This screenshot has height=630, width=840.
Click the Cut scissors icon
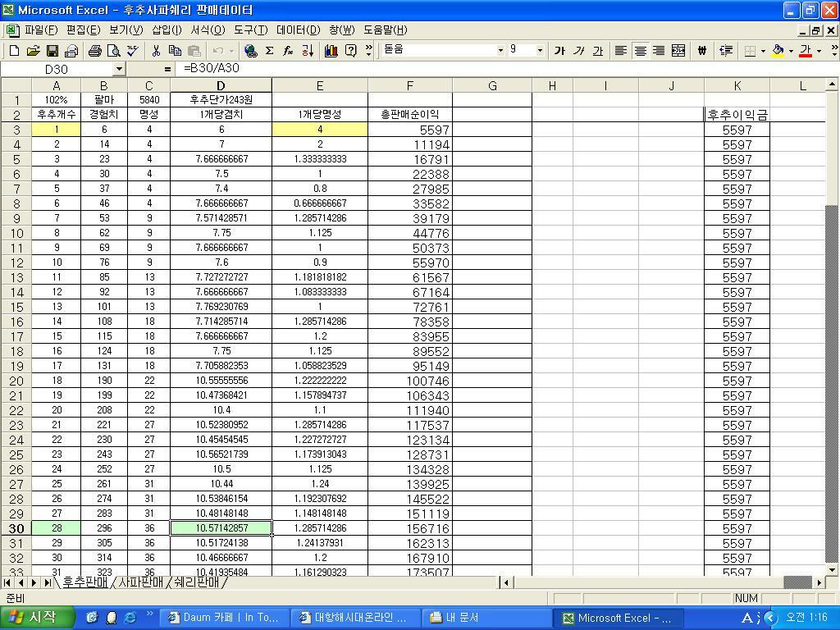pyautogui.click(x=156, y=51)
